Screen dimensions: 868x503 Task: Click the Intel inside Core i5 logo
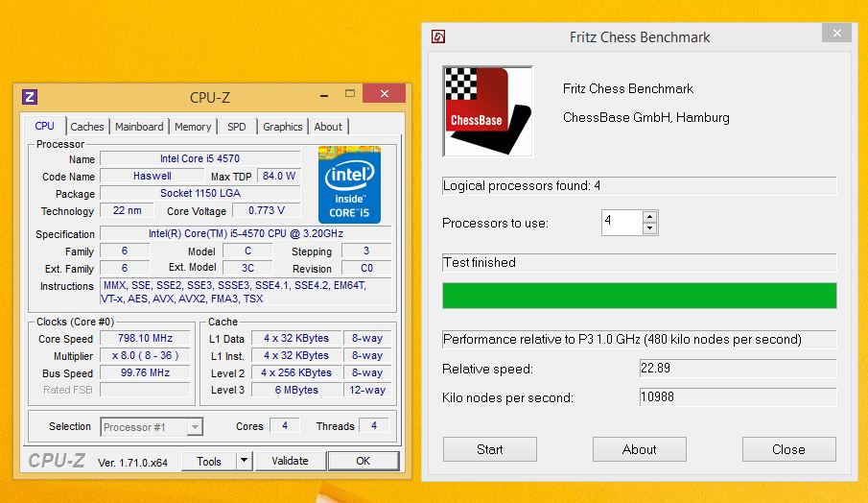(349, 185)
